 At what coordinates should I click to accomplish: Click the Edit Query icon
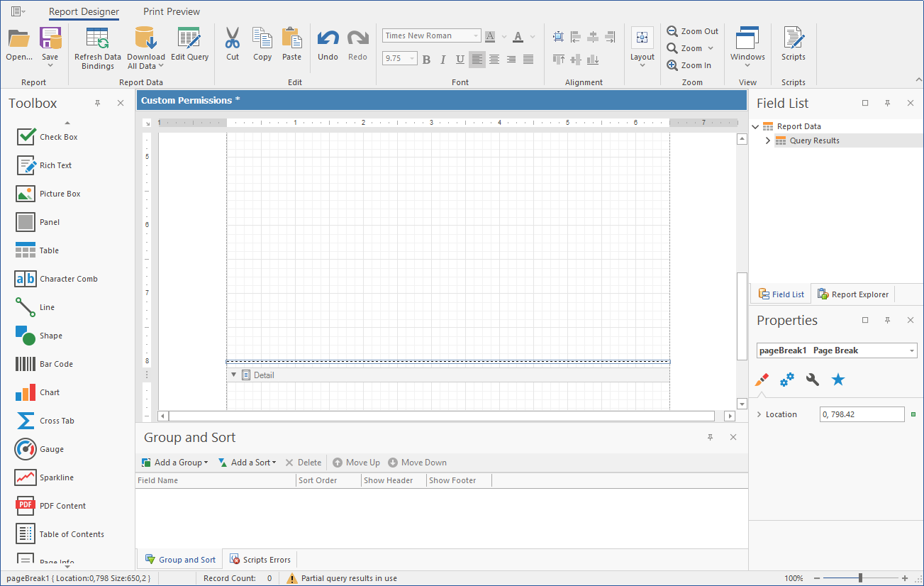(189, 38)
